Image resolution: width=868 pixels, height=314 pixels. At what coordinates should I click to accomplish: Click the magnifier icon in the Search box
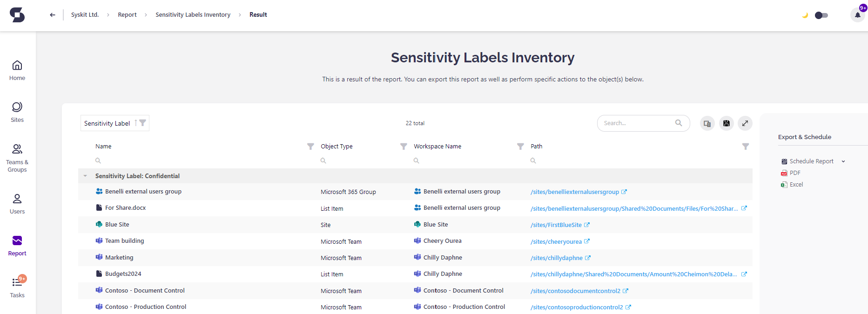(679, 123)
